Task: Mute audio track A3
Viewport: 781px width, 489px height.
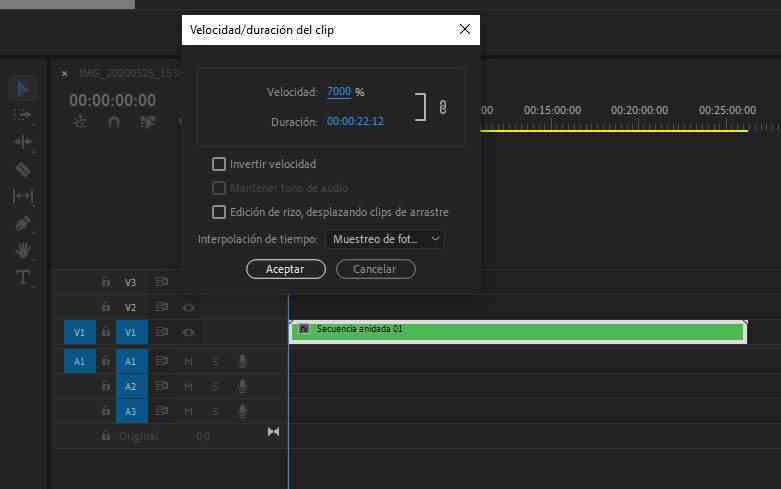Action: [x=188, y=412]
